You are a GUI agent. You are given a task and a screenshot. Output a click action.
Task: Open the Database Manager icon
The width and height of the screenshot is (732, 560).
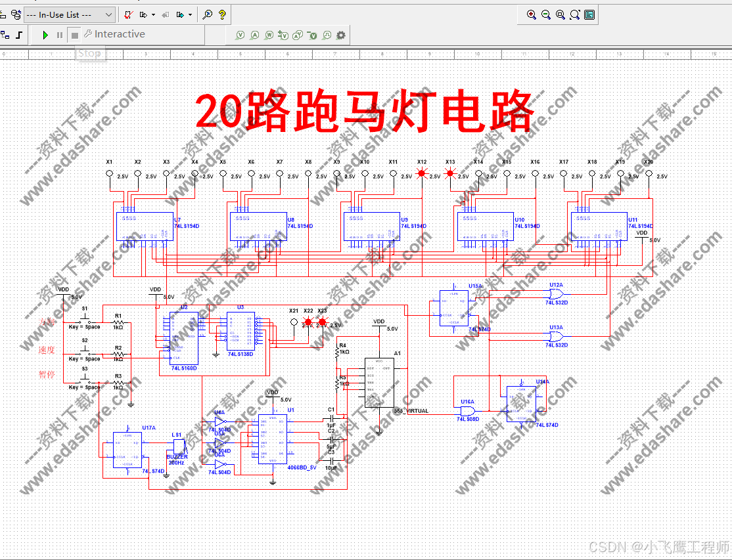(x=16, y=15)
